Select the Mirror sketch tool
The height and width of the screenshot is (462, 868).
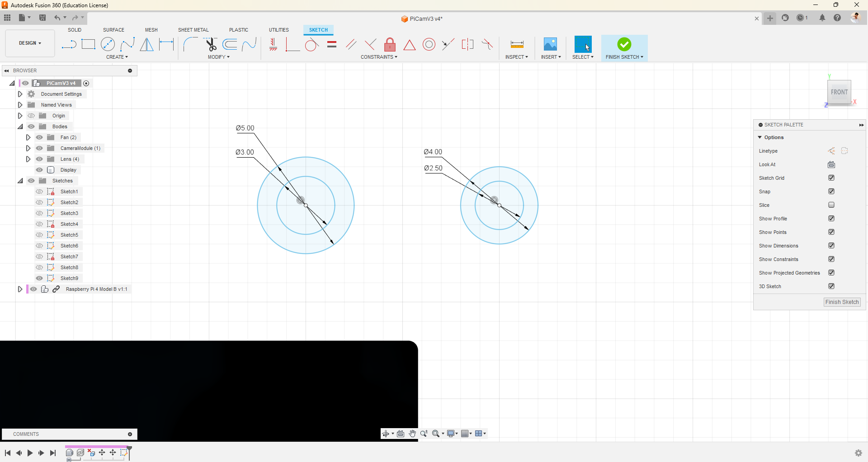[x=146, y=44]
